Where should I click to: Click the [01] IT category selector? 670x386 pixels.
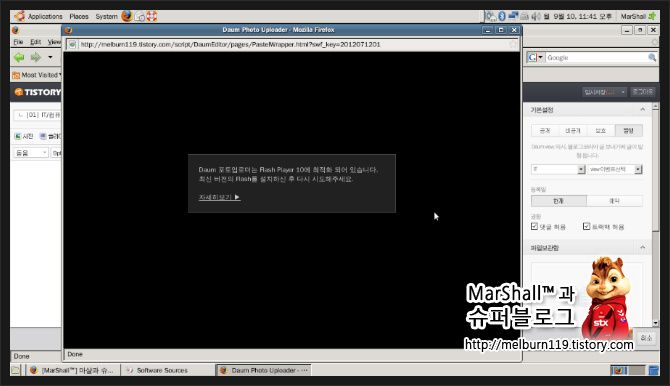coord(38,115)
